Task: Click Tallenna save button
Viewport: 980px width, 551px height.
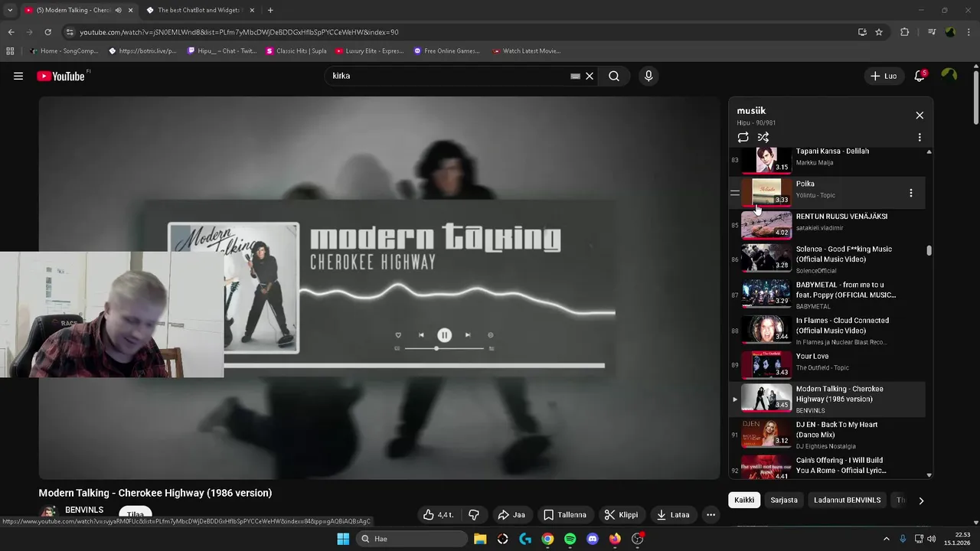Action: (x=565, y=515)
